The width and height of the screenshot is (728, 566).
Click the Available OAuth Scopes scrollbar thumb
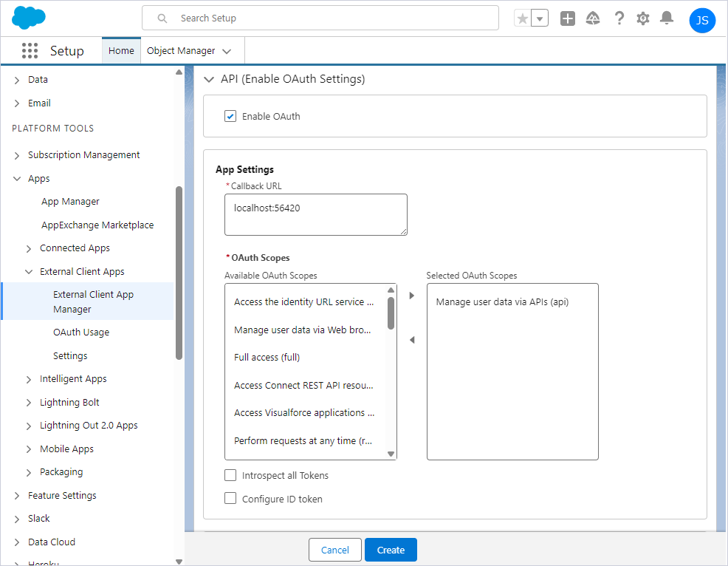(391, 313)
